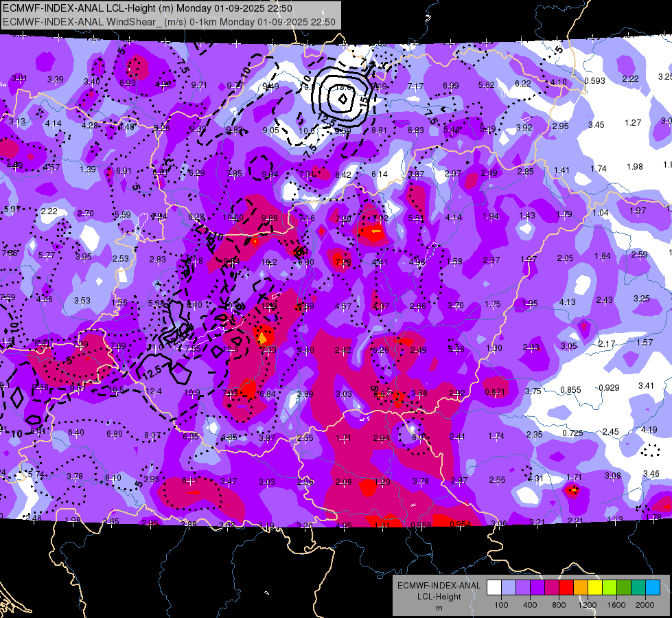Click the shear value 3.61

coord(19,78)
